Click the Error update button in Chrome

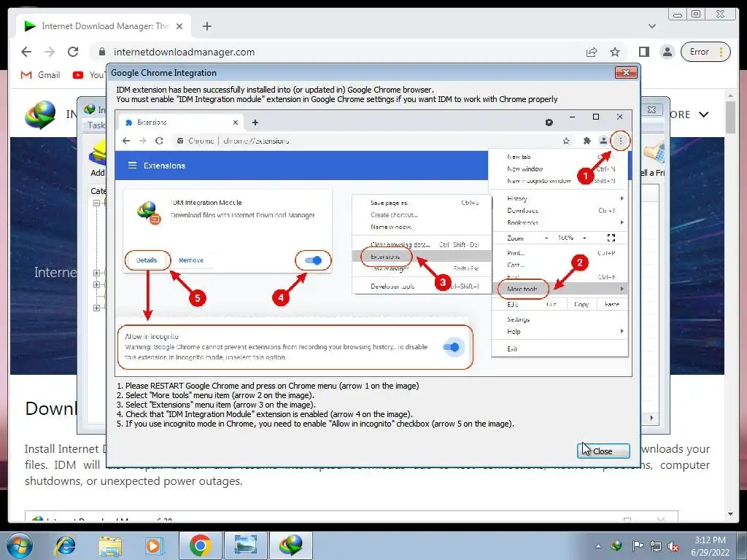tap(705, 52)
